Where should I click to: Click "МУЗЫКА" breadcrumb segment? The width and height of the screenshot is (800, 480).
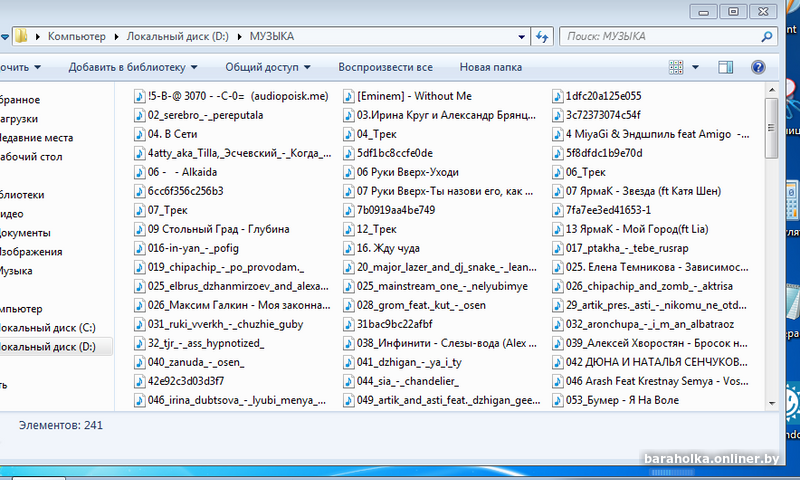[271, 37]
